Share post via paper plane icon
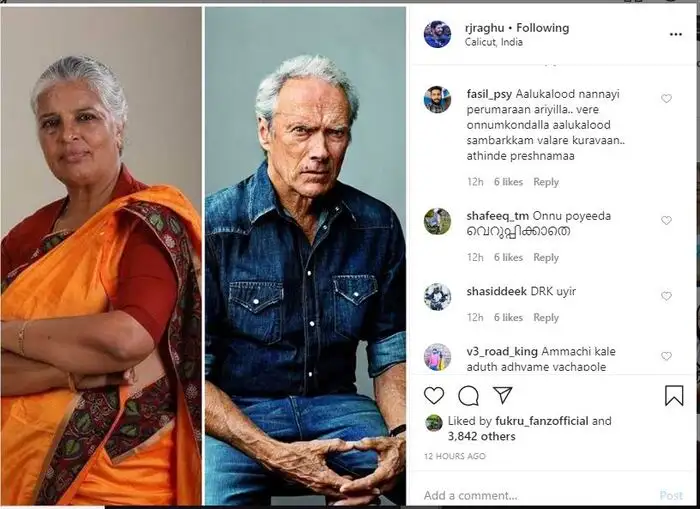The width and height of the screenshot is (700, 509). tap(502, 395)
